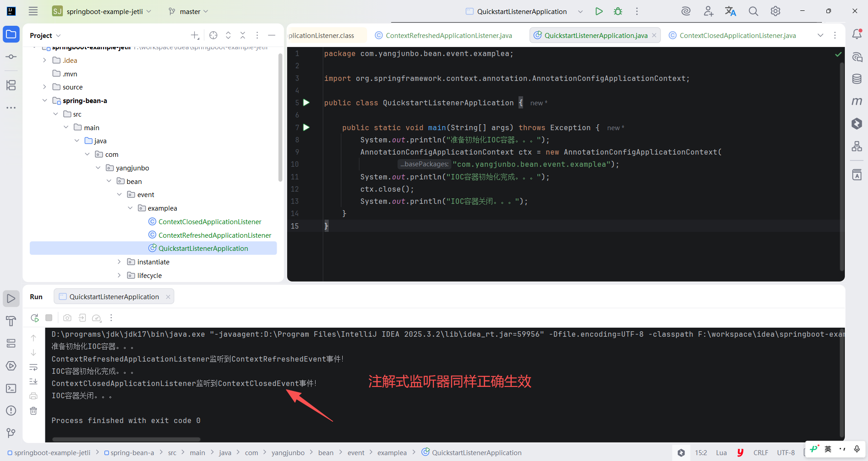868x461 pixels.
Task: Collapse the spring-bean-a module
Action: (44, 100)
